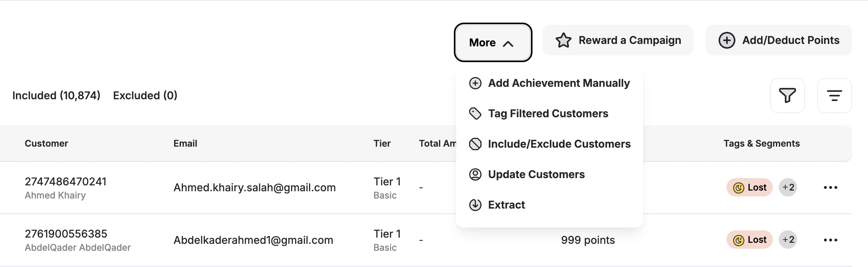Click the star icon on Reward a Campaign
Image resolution: width=868 pixels, height=267 pixels.
pyautogui.click(x=563, y=40)
